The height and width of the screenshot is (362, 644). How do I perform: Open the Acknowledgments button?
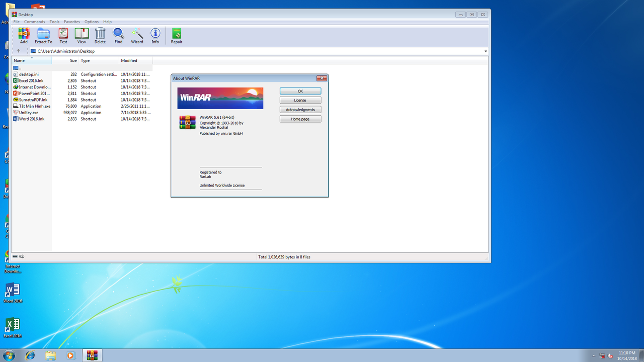point(300,110)
